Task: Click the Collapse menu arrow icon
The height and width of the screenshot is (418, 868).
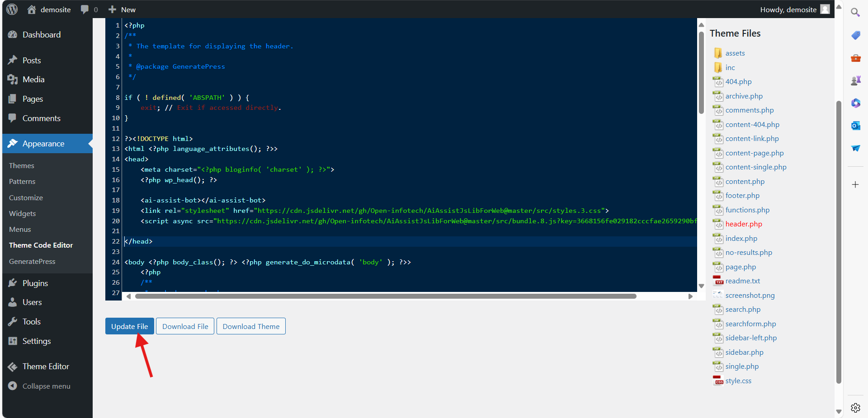Action: tap(13, 386)
